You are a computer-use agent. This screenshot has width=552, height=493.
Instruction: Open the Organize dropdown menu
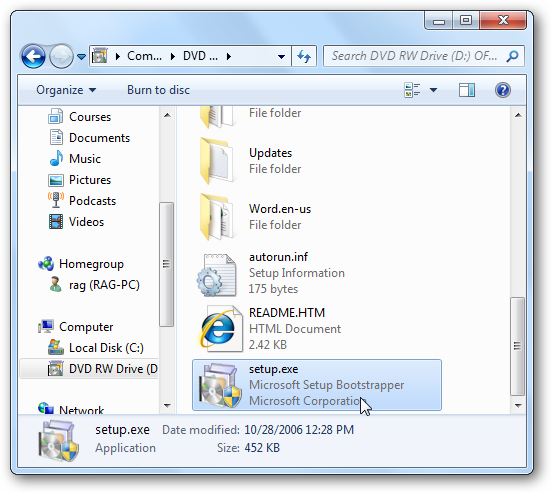pos(66,90)
